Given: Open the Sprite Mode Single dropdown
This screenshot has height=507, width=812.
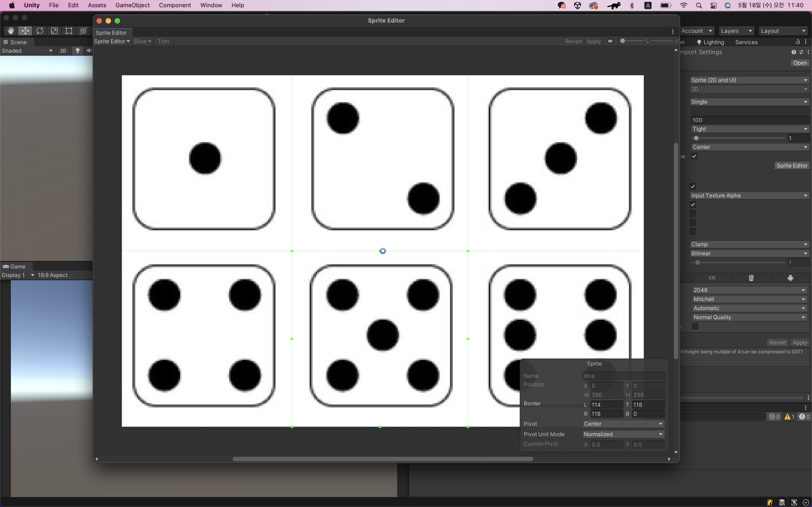Looking at the screenshot, I should point(749,102).
